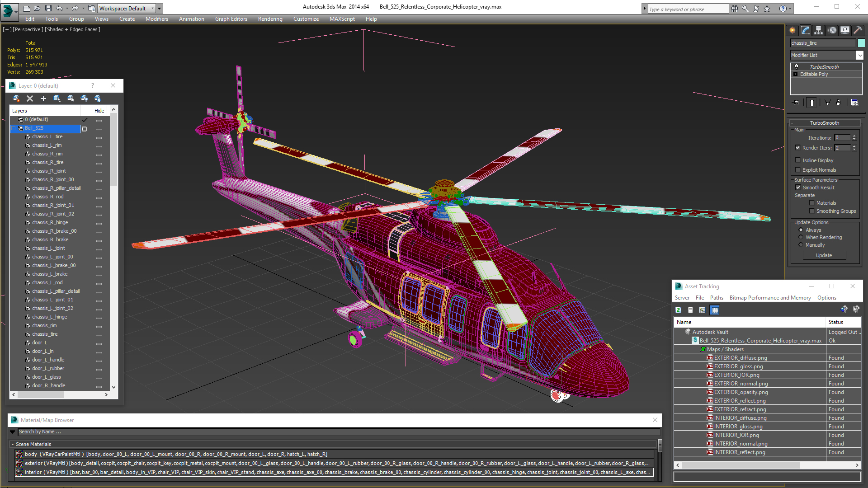Image resolution: width=868 pixels, height=488 pixels.
Task: Open the Rendering menu
Action: click(270, 19)
